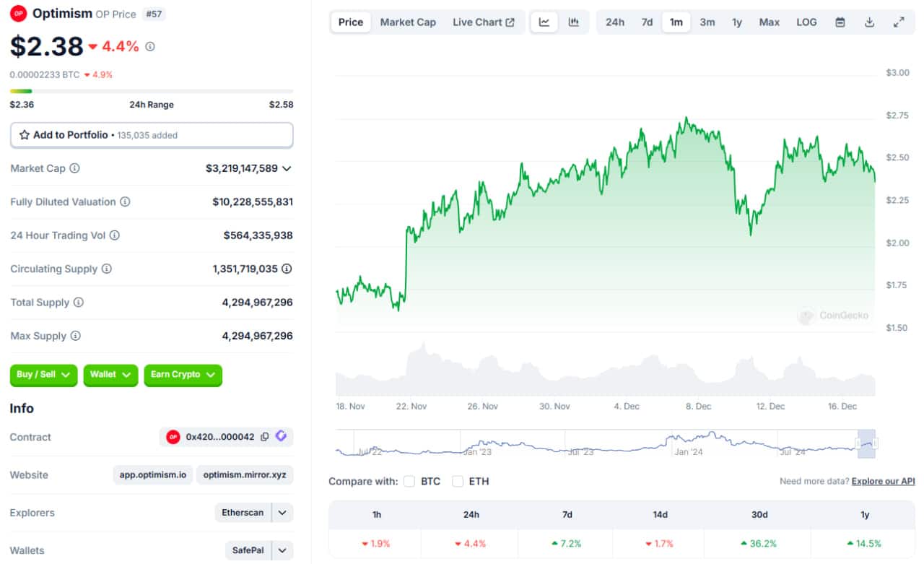The width and height of the screenshot is (924, 564).
Task: Click the #57 rank badge
Action: [153, 14]
